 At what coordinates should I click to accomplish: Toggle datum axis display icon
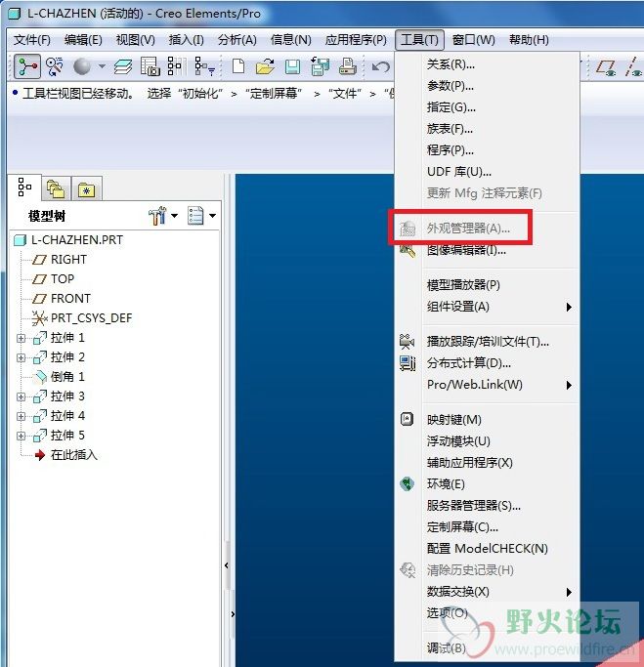click(633, 66)
